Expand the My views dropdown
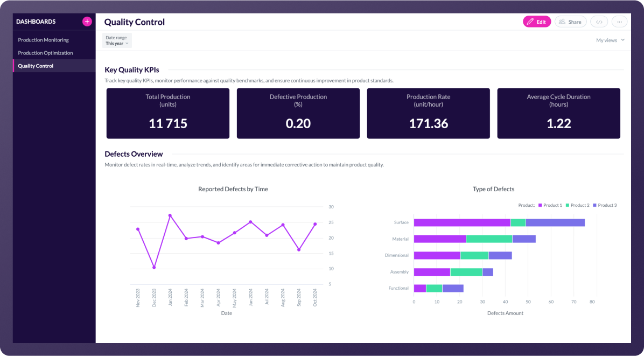644x356 pixels. click(x=610, y=40)
